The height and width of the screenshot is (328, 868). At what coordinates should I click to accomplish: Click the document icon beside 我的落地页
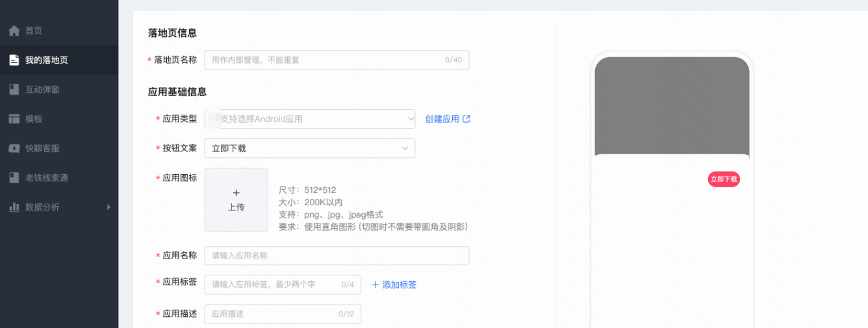(14, 60)
